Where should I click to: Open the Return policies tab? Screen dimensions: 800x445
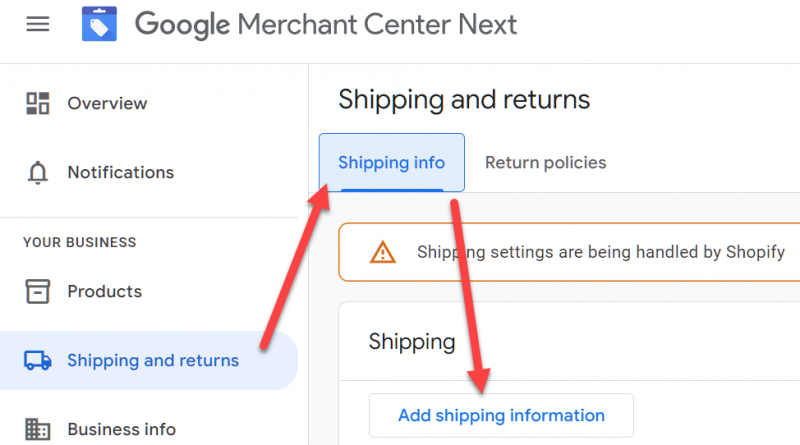point(545,162)
